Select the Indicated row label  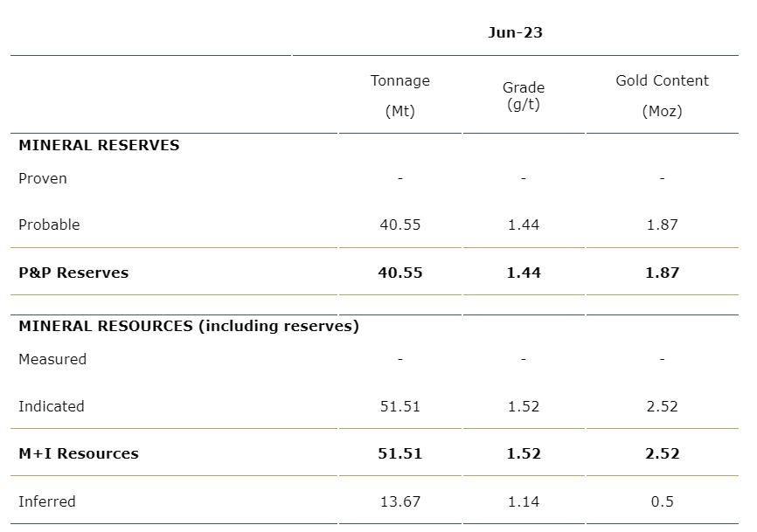(52, 406)
